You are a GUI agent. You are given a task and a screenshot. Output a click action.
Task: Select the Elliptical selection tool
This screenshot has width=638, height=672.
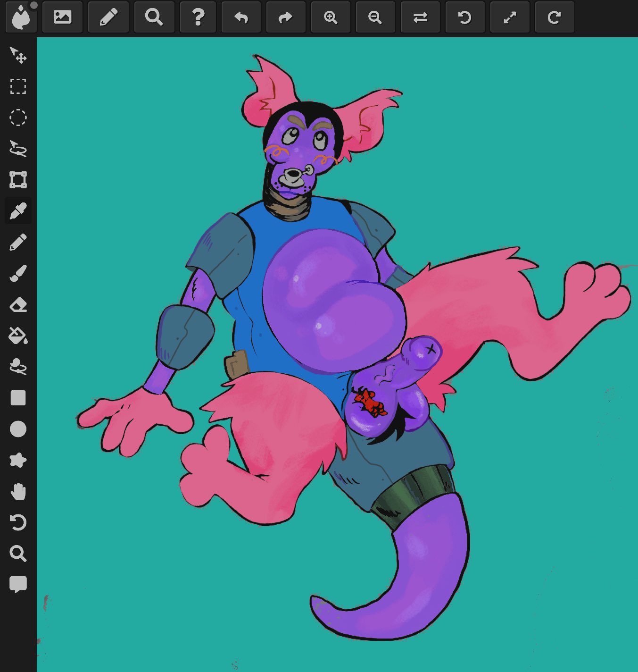point(18,118)
